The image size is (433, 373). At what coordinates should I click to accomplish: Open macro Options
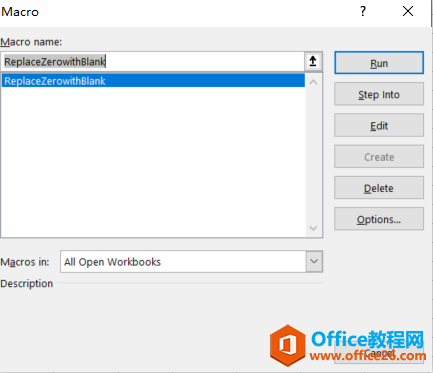tap(379, 219)
